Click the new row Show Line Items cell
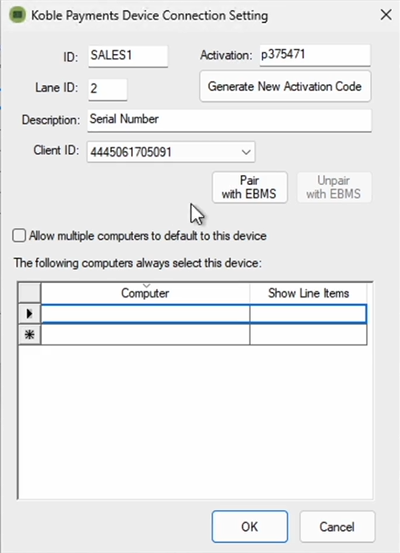The width and height of the screenshot is (400, 553). click(308, 334)
